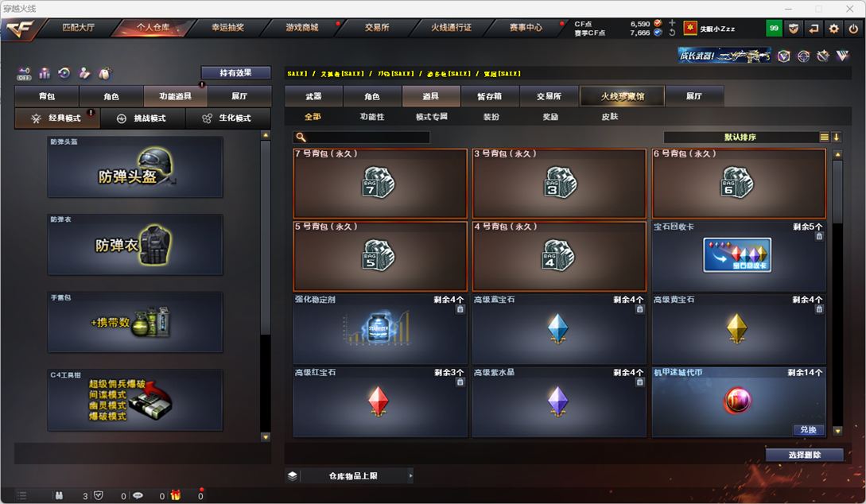
Task: Click the gift box icon in bottom bar
Action: coord(176,495)
